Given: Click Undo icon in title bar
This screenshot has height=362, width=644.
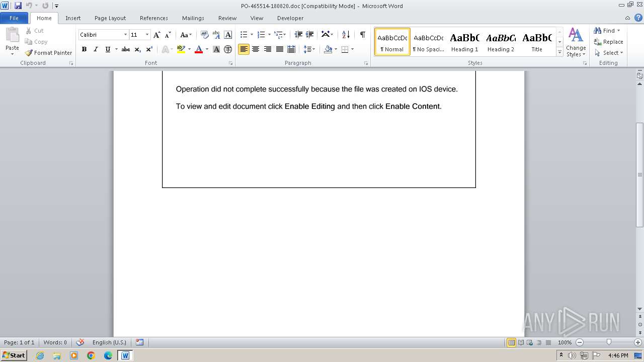Looking at the screenshot, I should [29, 6].
